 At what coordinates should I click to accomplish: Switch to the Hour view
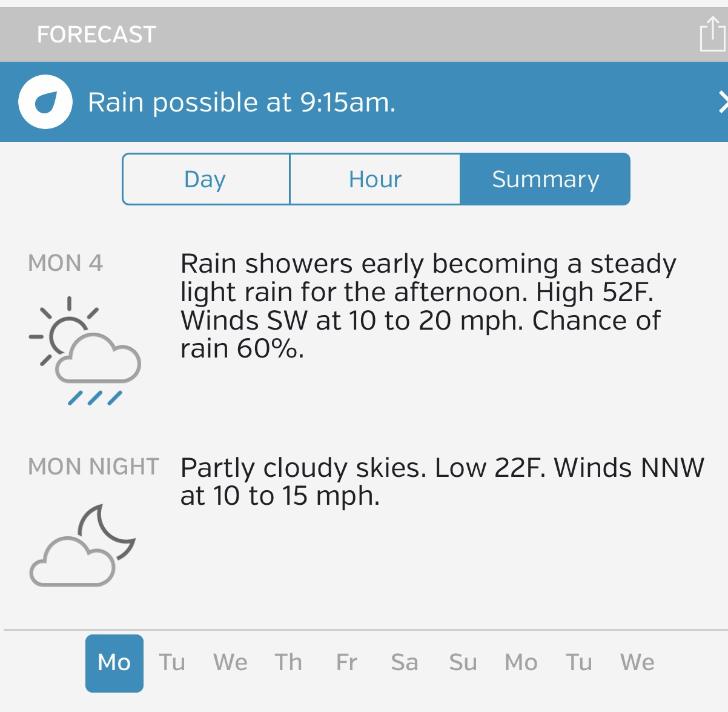375,179
